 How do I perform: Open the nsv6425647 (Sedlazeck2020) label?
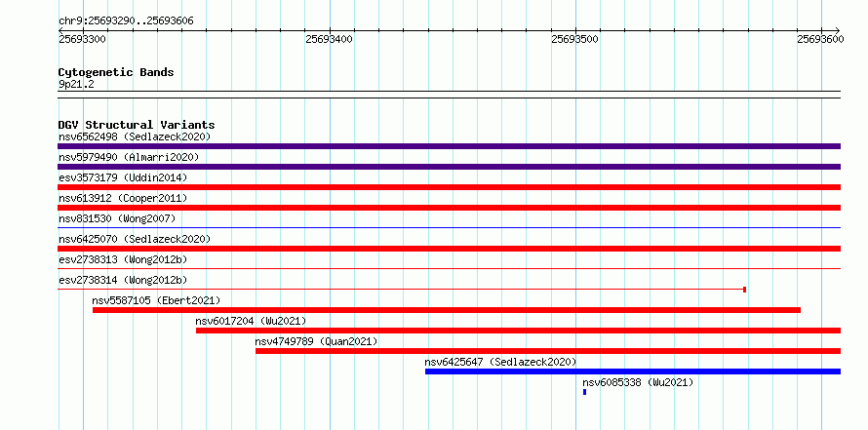[x=500, y=362]
